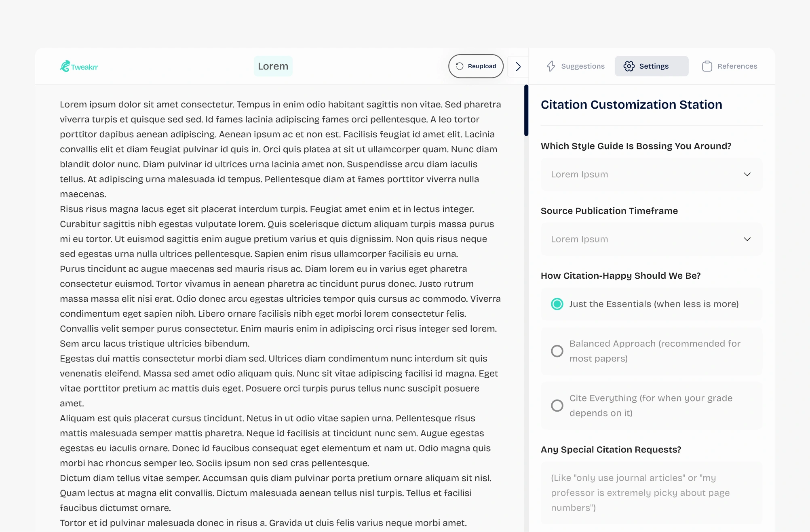Open the References tab

click(730, 66)
